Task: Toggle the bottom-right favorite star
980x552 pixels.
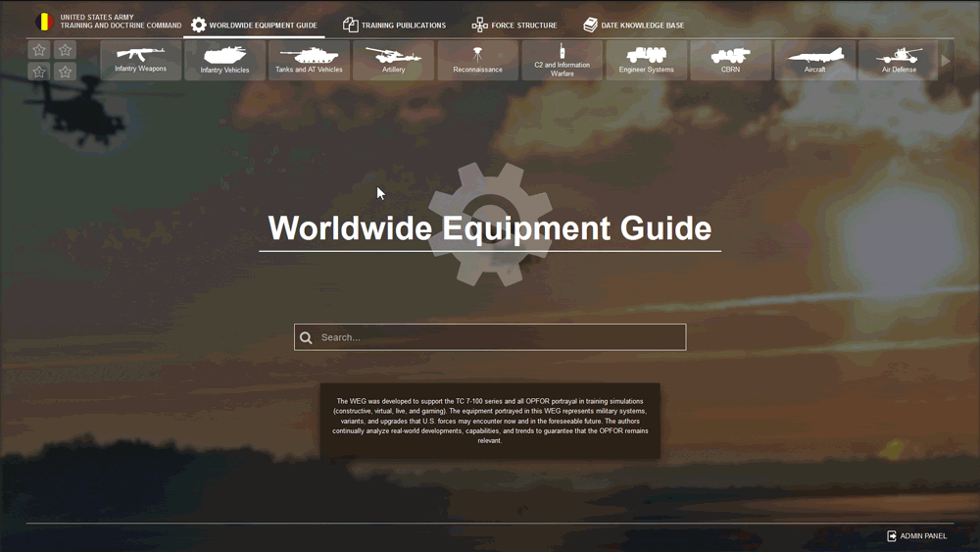Action: click(x=65, y=72)
